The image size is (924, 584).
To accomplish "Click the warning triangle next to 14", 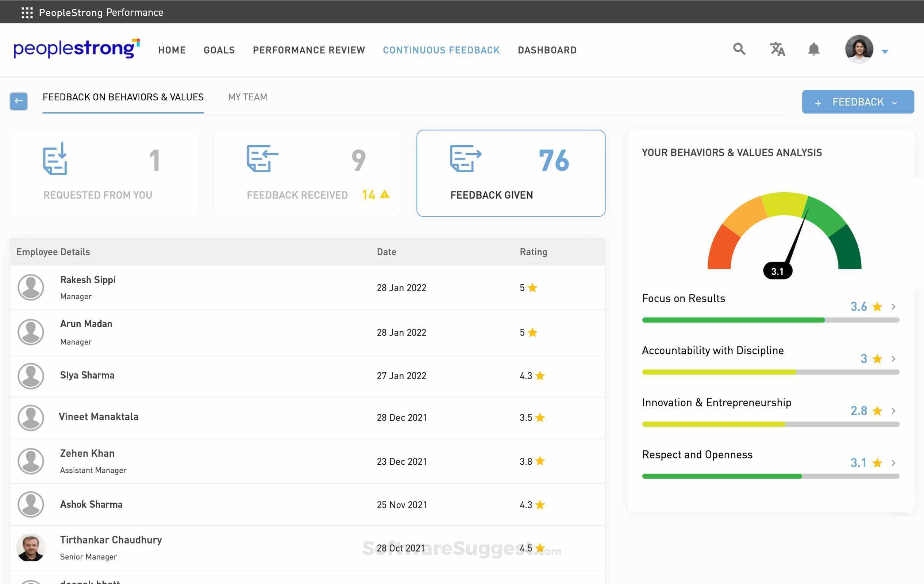I will (385, 195).
